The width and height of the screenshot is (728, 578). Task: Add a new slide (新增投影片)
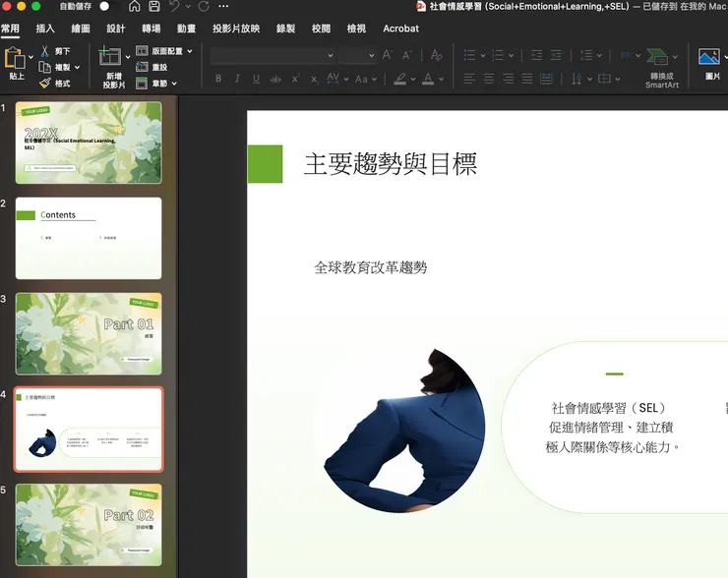[x=110, y=66]
